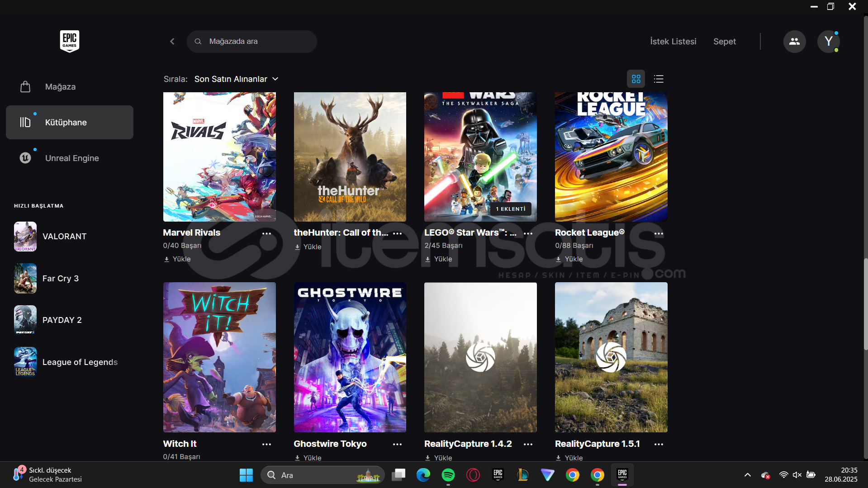Click Yükle under RealityCapture 1.4.2
868x488 pixels.
tap(439, 458)
